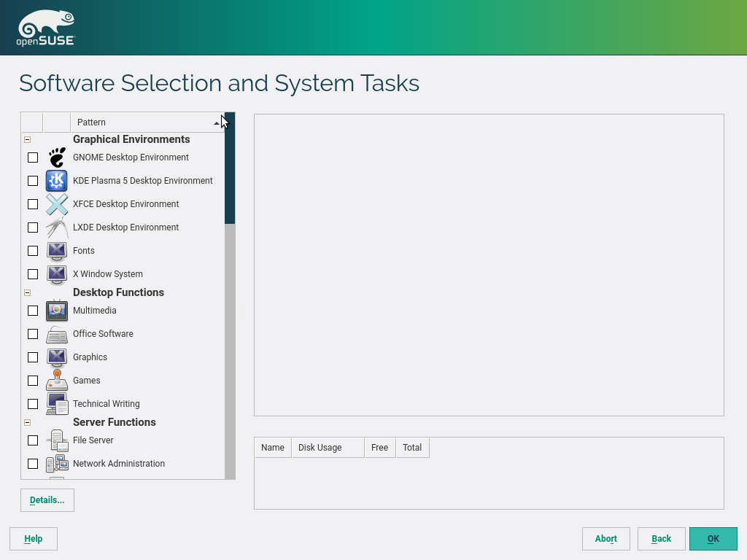The width and height of the screenshot is (747, 560).
Task: Select the XFCE Desktop Environment label
Action: click(125, 204)
